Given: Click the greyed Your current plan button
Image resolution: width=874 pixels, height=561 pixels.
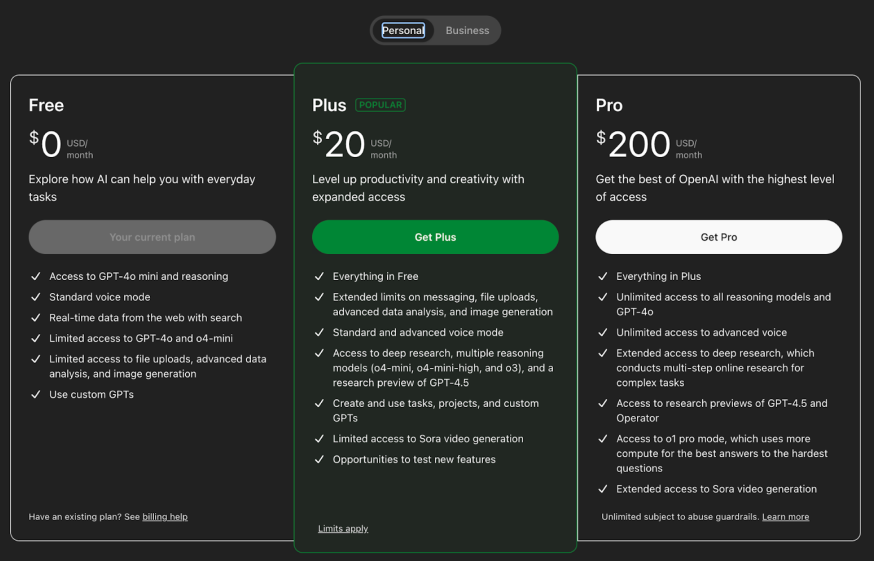Looking at the screenshot, I should (152, 237).
